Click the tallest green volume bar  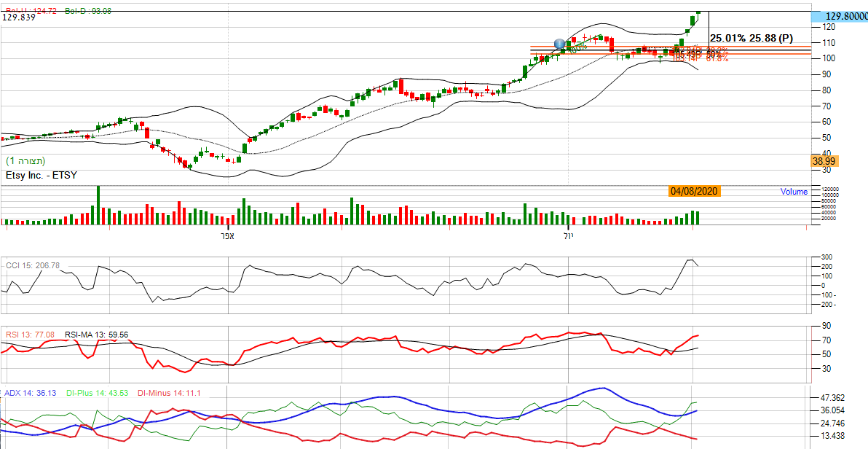[x=98, y=206]
